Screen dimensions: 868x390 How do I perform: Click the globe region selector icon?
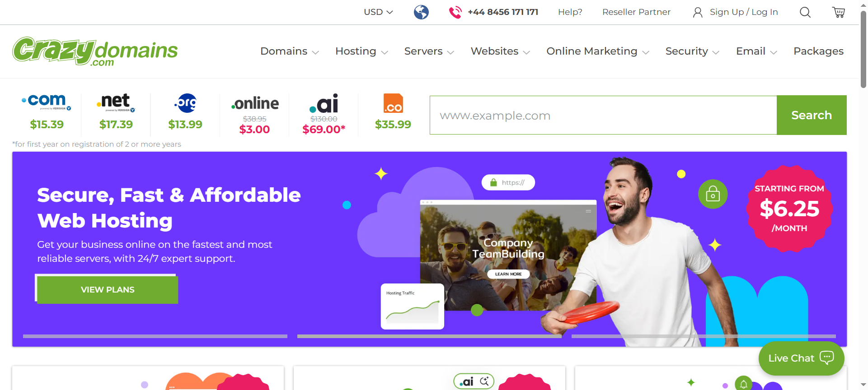[421, 12]
